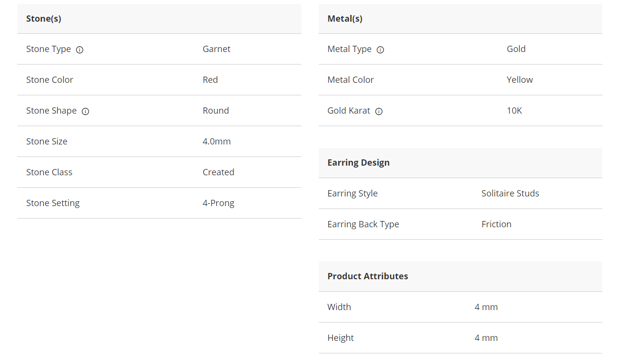Select the Earring Design section header

coord(358,163)
